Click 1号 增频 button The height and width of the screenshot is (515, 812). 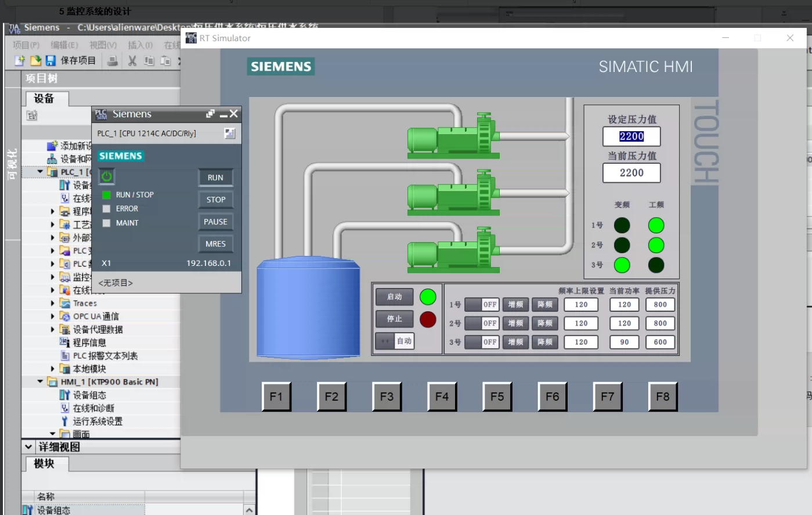(x=515, y=304)
